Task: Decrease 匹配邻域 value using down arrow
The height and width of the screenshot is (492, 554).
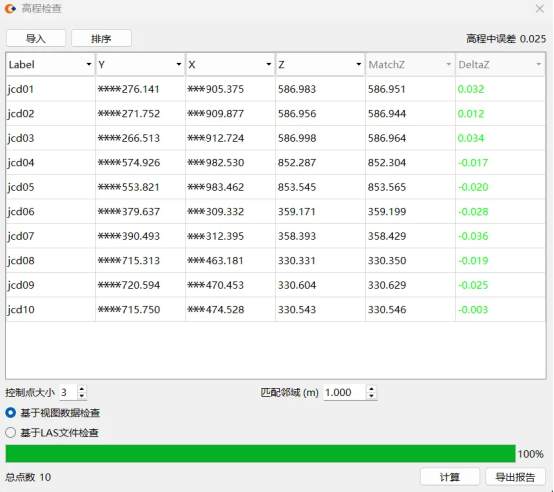Action: point(371,396)
